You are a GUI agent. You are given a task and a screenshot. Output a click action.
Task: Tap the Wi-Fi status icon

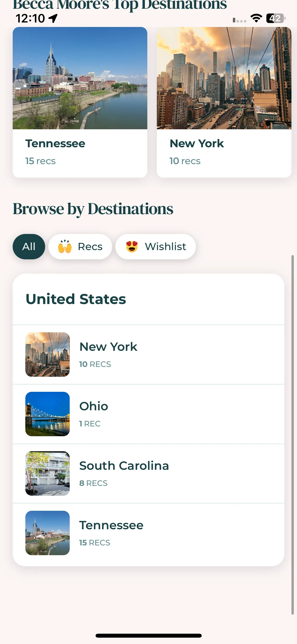(x=256, y=18)
